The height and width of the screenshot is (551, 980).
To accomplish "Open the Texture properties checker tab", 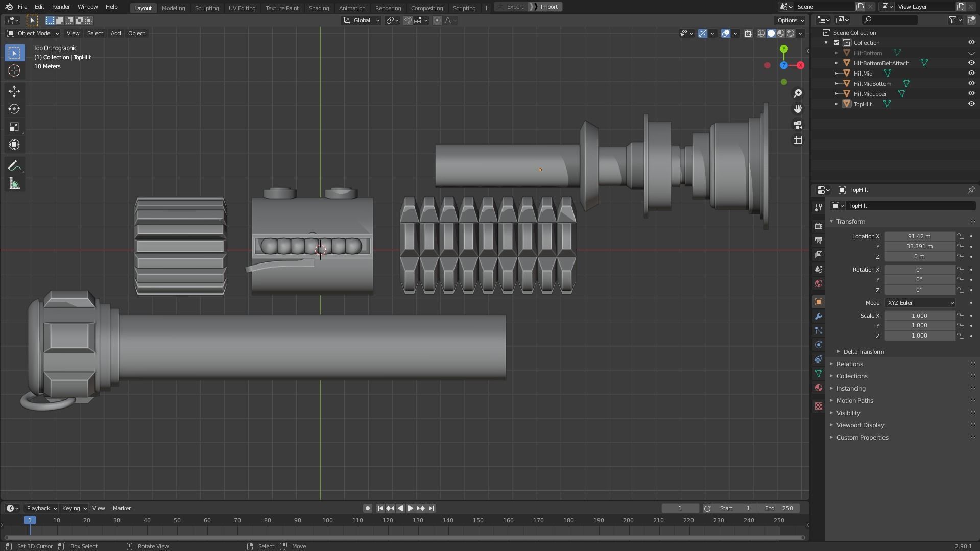I will click(819, 406).
